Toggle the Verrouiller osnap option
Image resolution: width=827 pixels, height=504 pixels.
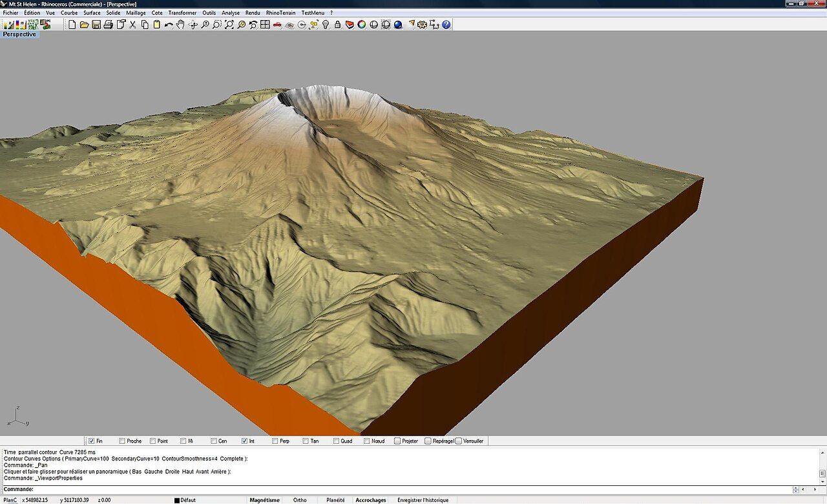pyautogui.click(x=459, y=441)
